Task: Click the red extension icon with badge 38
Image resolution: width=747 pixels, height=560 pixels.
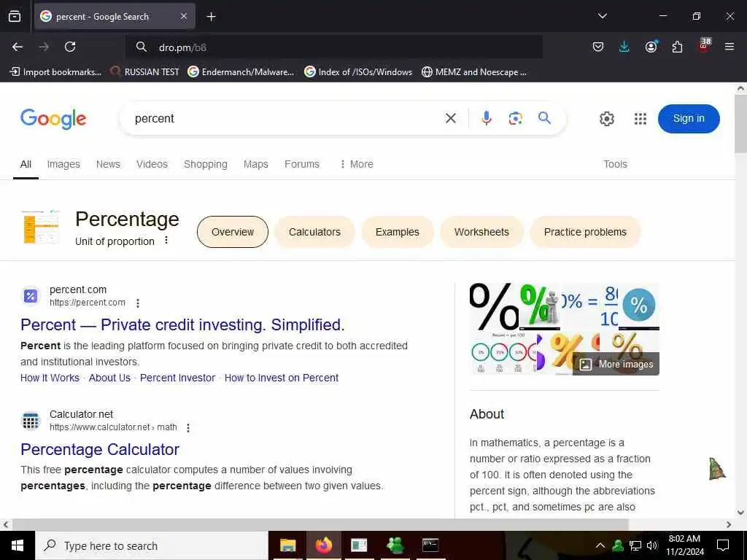Action: (704, 46)
